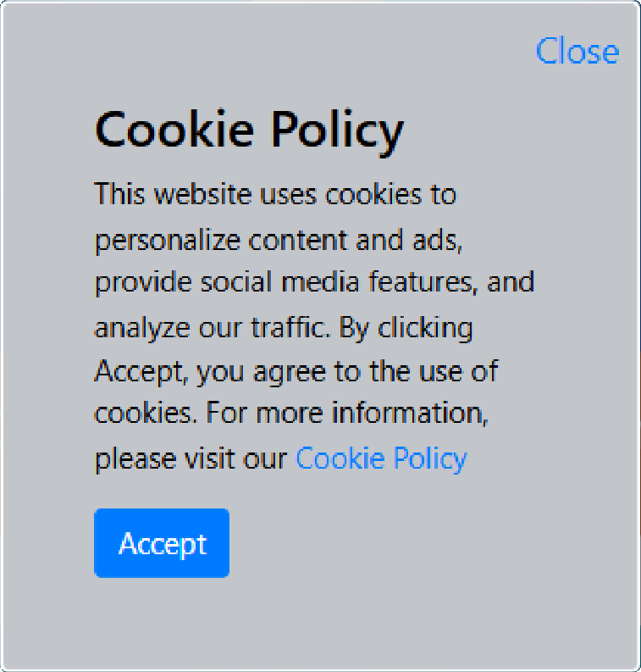Click the blue Accept button
This screenshot has width=641, height=672.
tap(162, 543)
